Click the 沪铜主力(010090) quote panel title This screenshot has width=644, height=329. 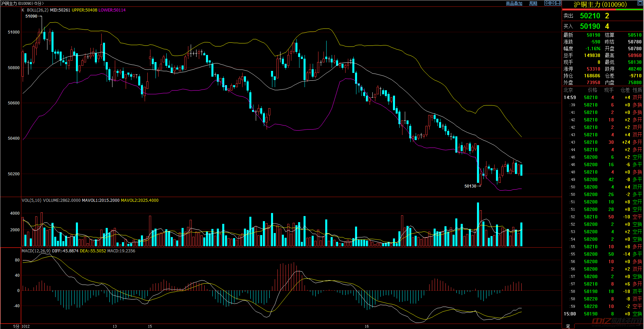[x=600, y=5]
